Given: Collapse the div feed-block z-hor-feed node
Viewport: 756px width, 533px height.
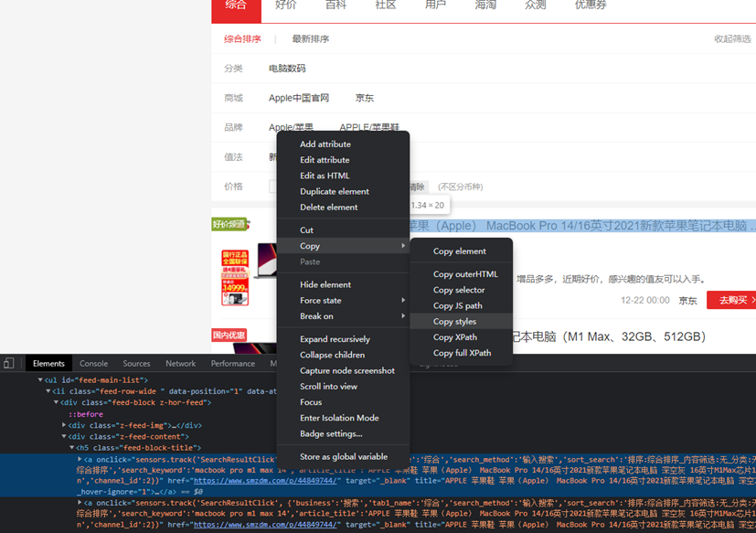Looking at the screenshot, I should (x=56, y=402).
